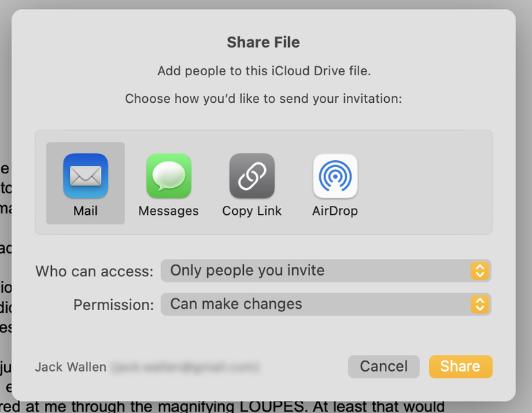The height and width of the screenshot is (413, 532).
Task: Cancel the Share File dialog
Action: point(383,367)
